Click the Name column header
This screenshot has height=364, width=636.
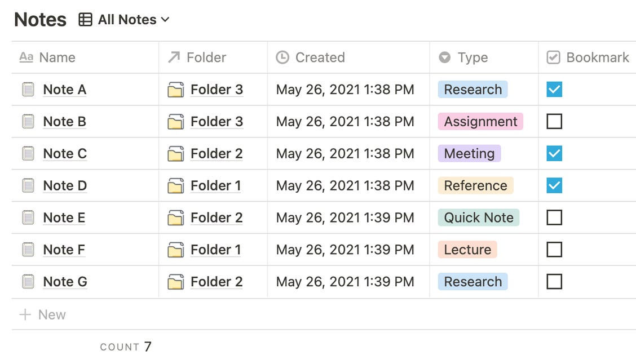pos(85,57)
